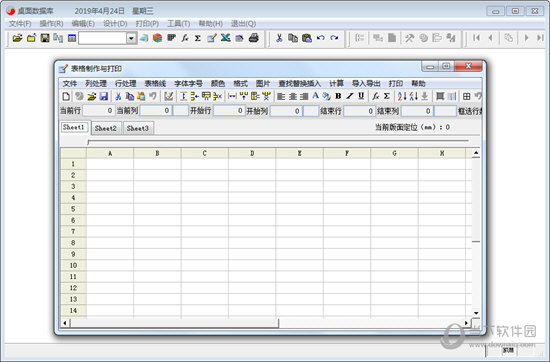Image resolution: width=550 pixels, height=362 pixels.
Task: Click cell B3 in the spreadsheet
Action: (157, 186)
